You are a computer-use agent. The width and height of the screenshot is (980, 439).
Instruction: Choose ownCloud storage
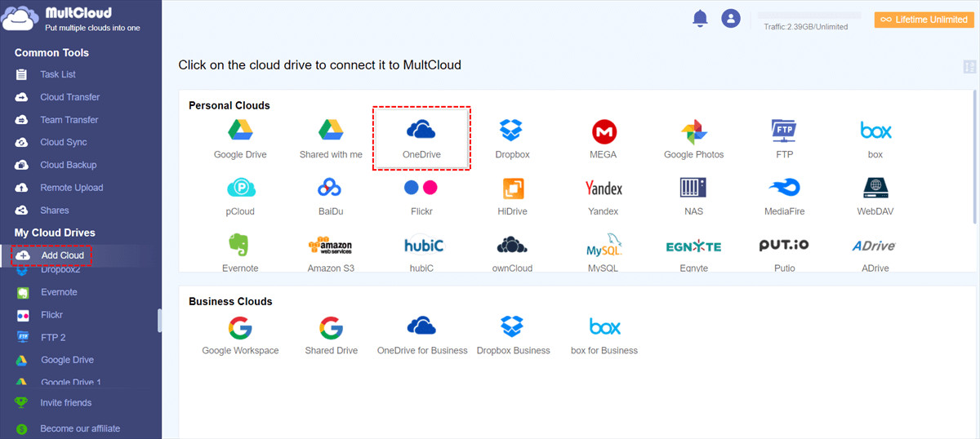512,253
